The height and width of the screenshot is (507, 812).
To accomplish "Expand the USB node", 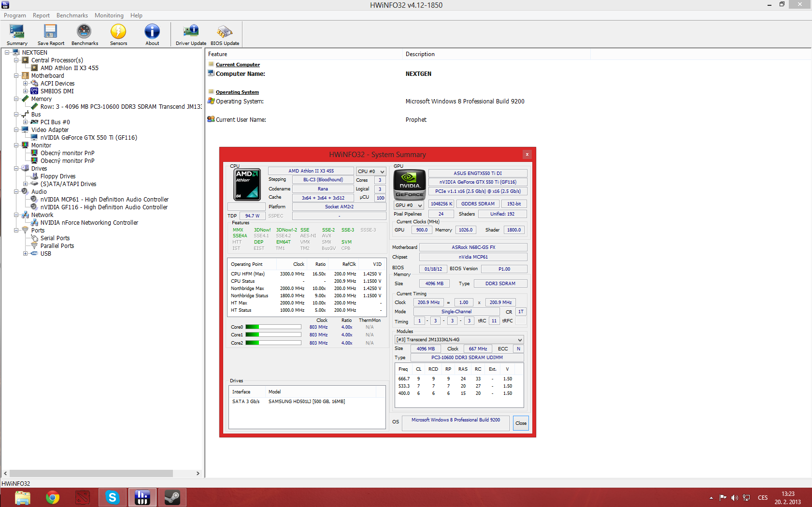I will (25, 253).
